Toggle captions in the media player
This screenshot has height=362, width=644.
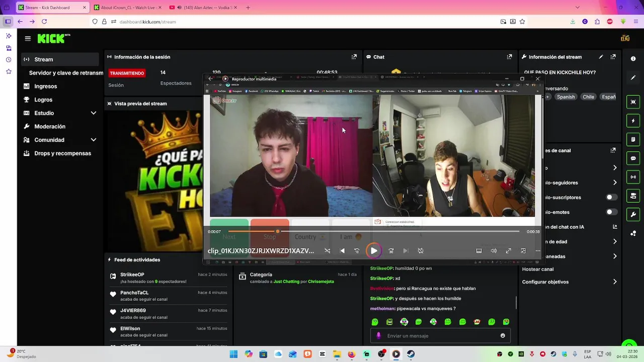(479, 250)
